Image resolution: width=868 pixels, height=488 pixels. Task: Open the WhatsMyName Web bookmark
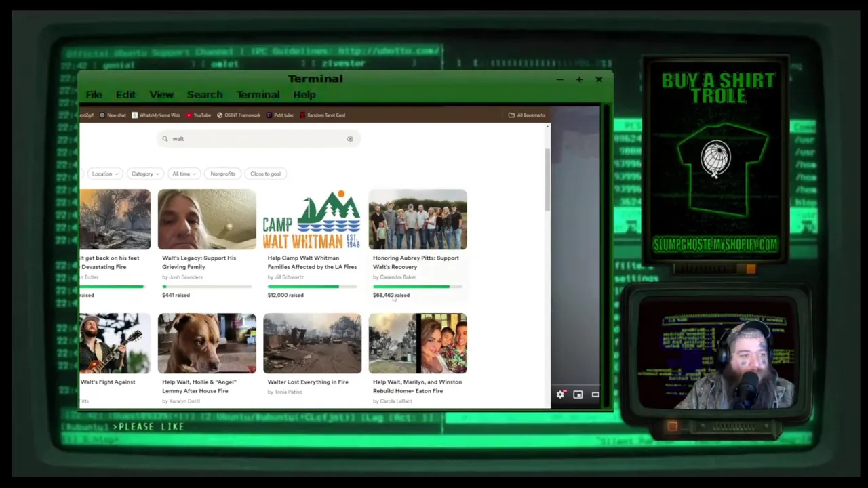156,115
